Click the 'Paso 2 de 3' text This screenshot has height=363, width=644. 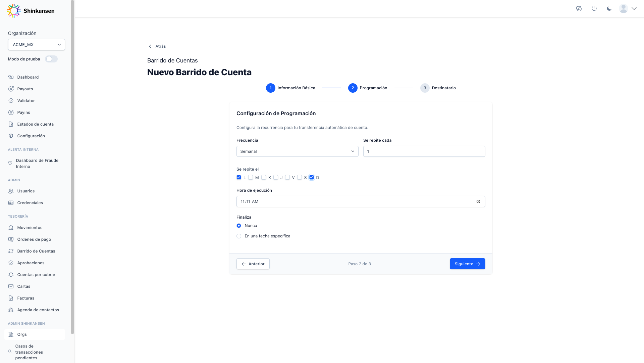click(360, 264)
